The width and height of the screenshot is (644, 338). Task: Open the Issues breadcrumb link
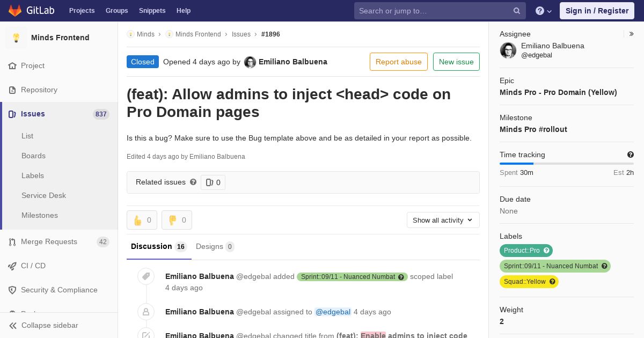pos(241,34)
